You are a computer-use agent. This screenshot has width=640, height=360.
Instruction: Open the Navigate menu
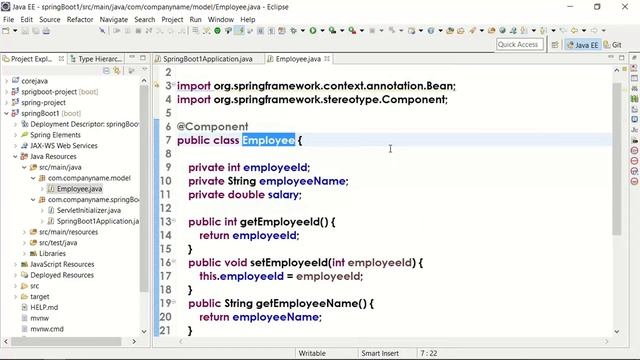coord(114,20)
